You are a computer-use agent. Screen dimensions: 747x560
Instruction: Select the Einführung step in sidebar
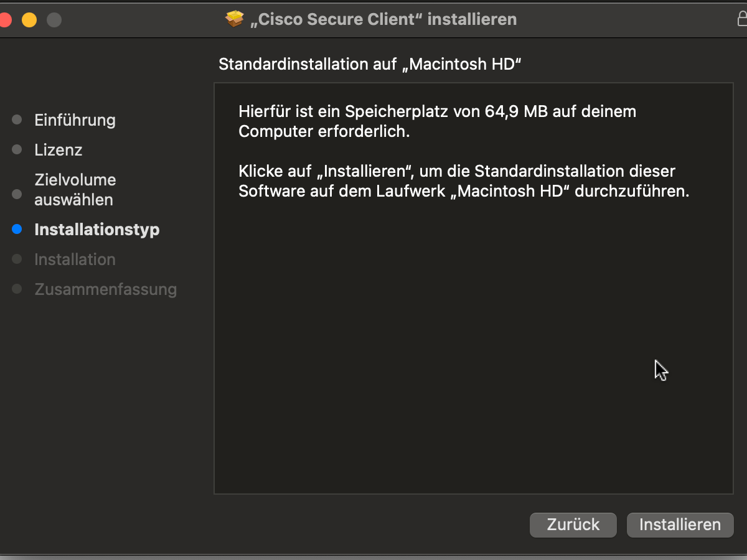75,119
